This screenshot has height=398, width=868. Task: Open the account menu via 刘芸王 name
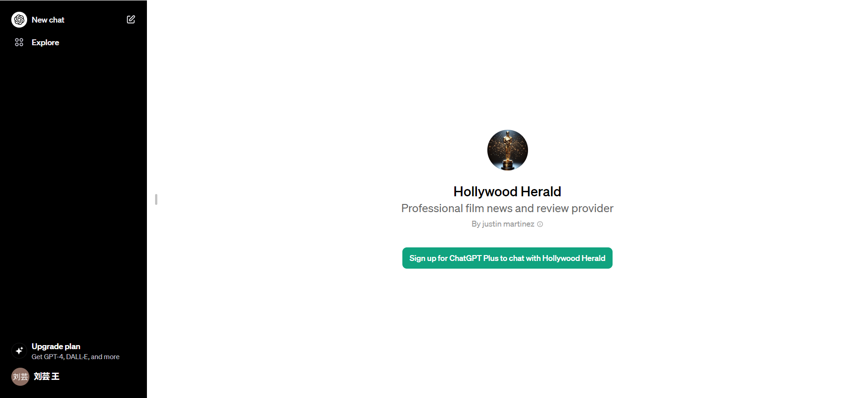pyautogui.click(x=47, y=376)
